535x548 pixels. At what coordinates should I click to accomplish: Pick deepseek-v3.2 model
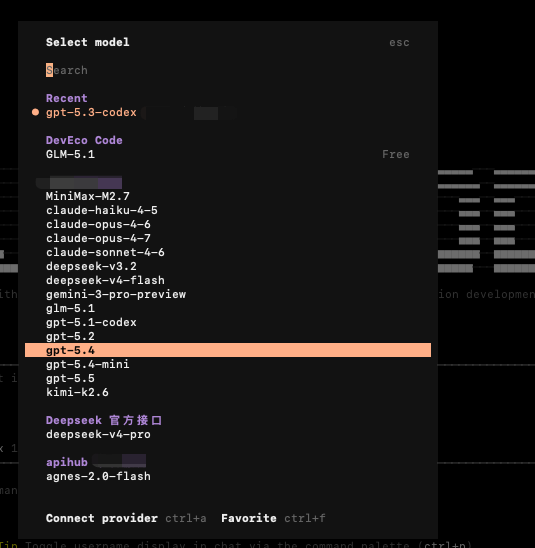(91, 266)
